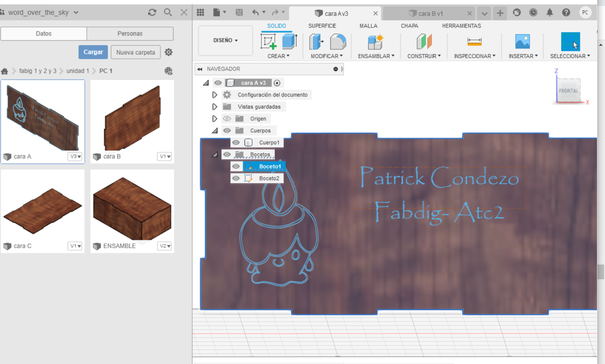Activate the Select tool icon
Image resolution: width=605 pixels, height=364 pixels.
pyautogui.click(x=570, y=41)
